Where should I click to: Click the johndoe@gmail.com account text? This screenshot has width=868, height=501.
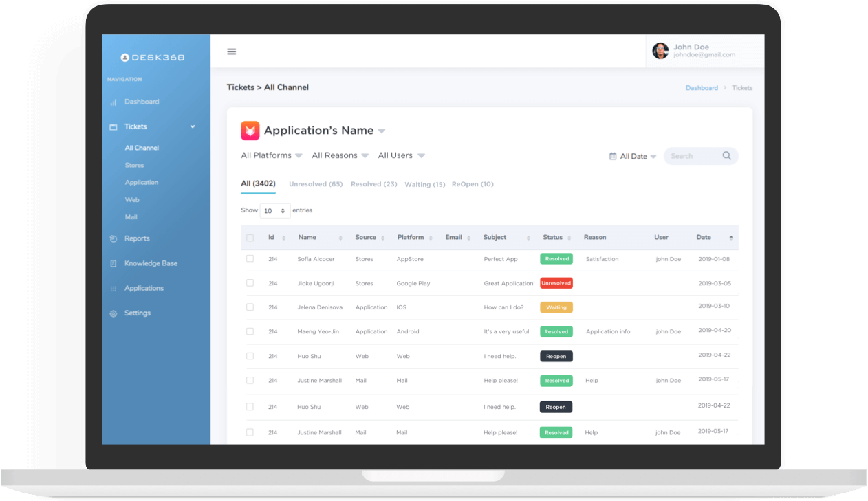(x=704, y=55)
